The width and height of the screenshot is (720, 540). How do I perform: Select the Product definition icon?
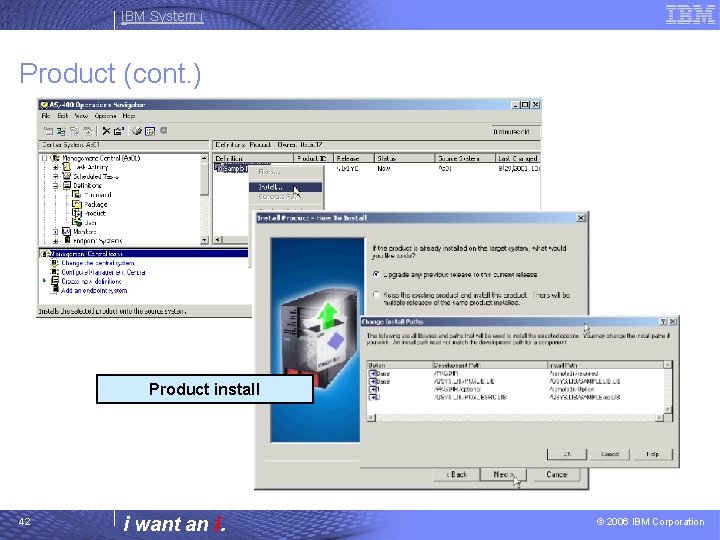77,213
